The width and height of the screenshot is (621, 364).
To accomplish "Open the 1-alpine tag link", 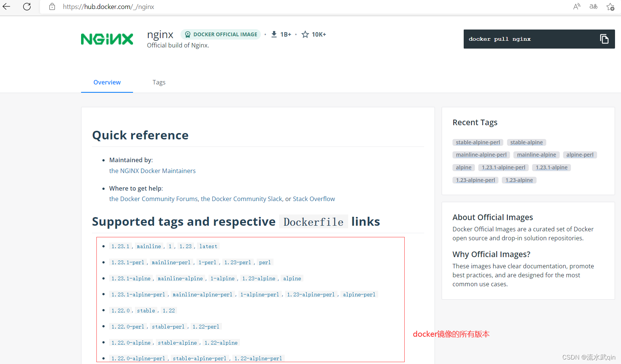I will pos(222,278).
